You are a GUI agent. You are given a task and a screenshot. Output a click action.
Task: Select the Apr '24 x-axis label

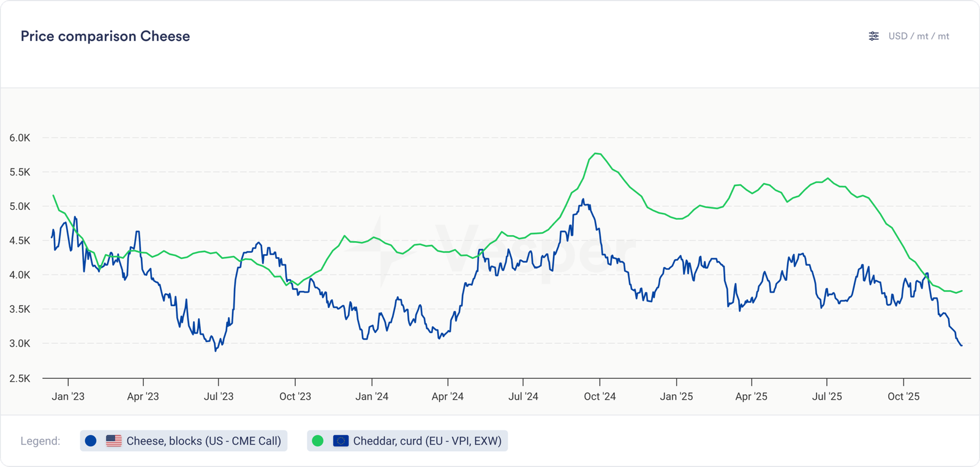point(447,397)
